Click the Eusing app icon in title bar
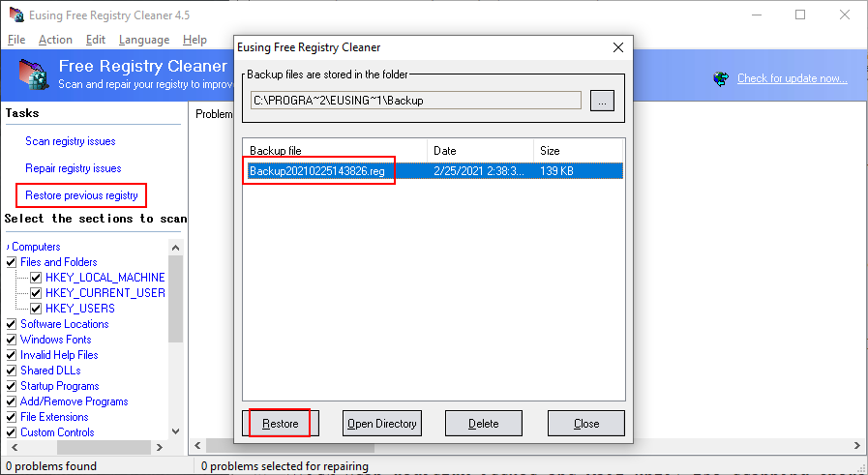Screen dimensions: 868x475 tap(16, 15)
